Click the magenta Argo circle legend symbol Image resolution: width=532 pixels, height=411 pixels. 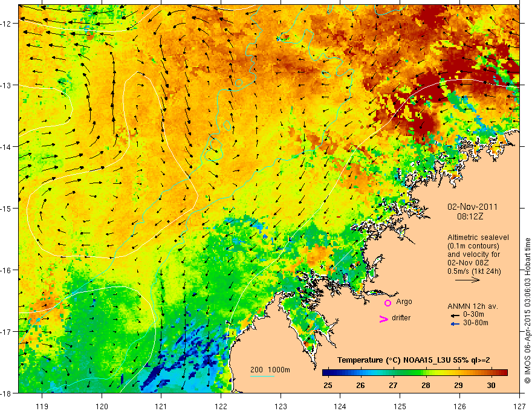point(388,303)
